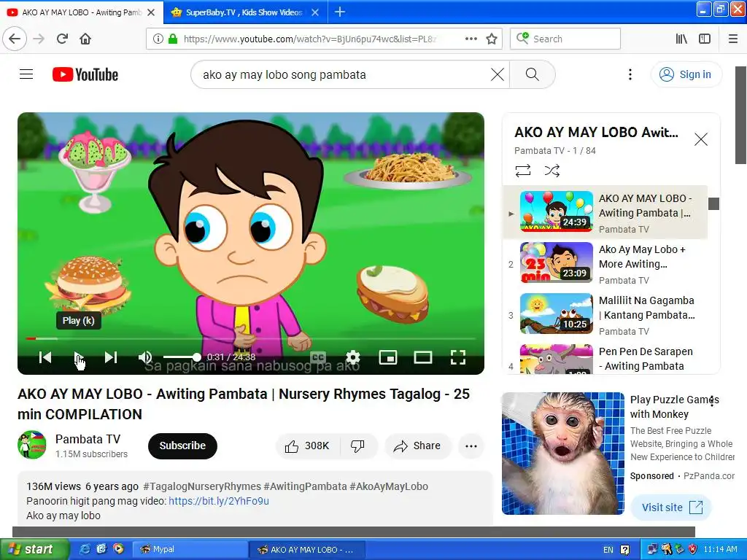Open player settings gear

(x=353, y=357)
